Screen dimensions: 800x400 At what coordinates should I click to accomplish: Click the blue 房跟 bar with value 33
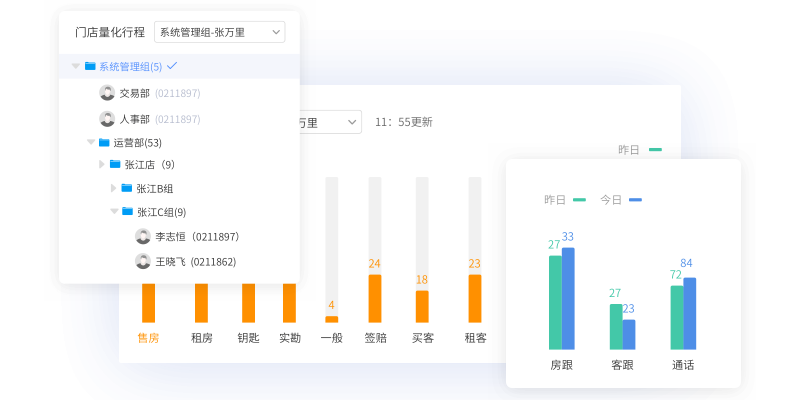tap(568, 298)
